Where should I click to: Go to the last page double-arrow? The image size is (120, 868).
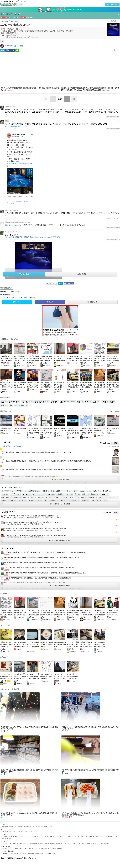click(x=74, y=99)
